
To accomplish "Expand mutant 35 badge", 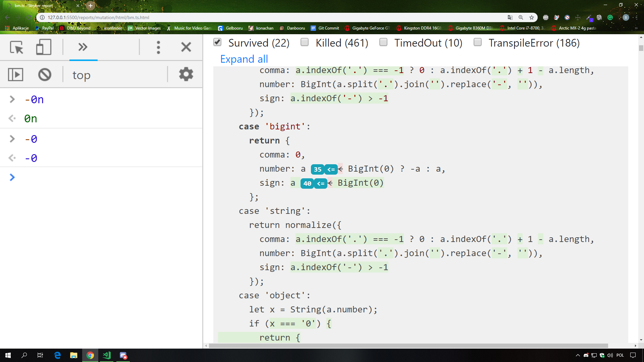I will point(317,169).
